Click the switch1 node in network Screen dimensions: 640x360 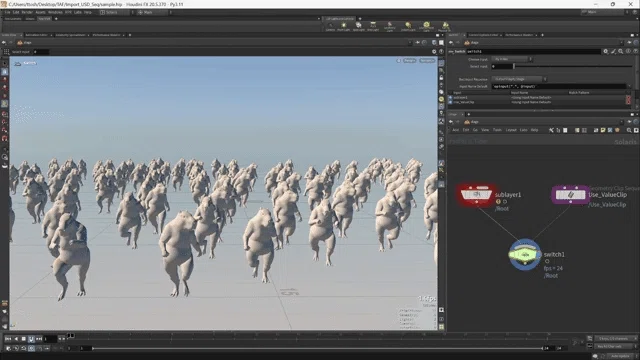pyautogui.click(x=525, y=255)
